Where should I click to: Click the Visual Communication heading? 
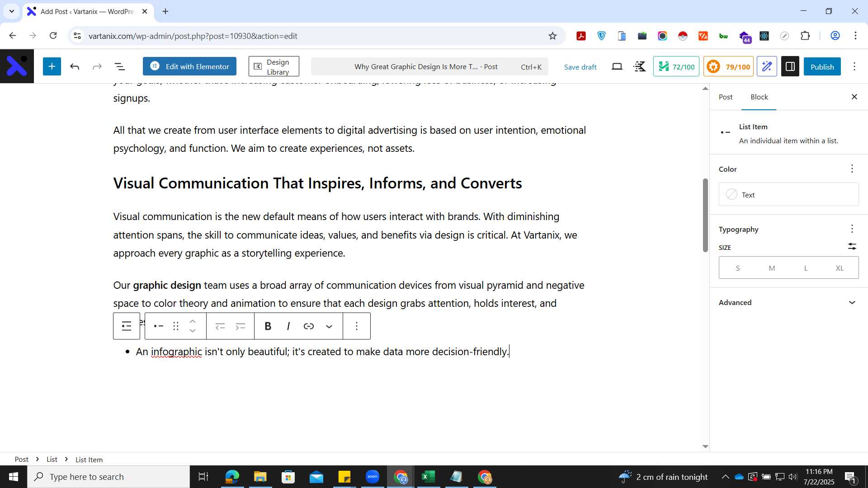(x=317, y=183)
